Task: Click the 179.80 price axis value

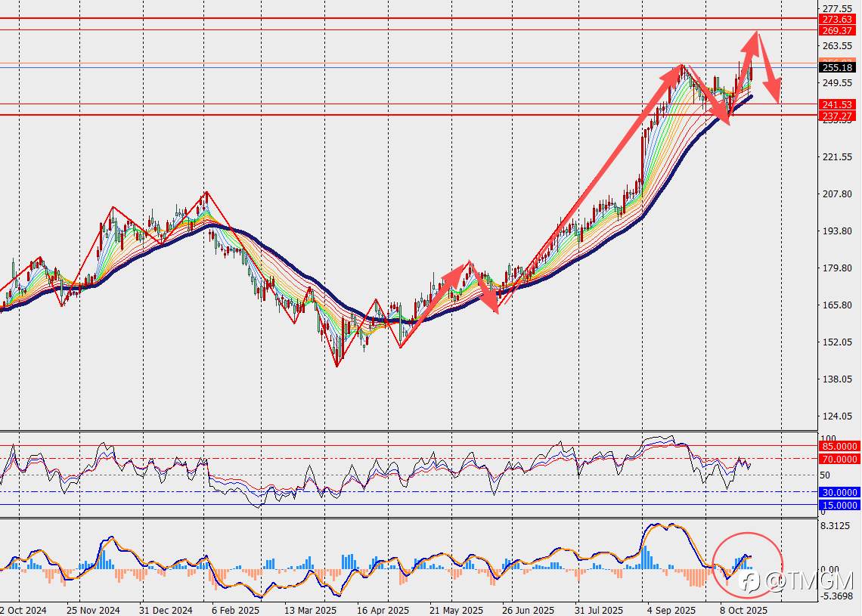Action: coord(837,268)
